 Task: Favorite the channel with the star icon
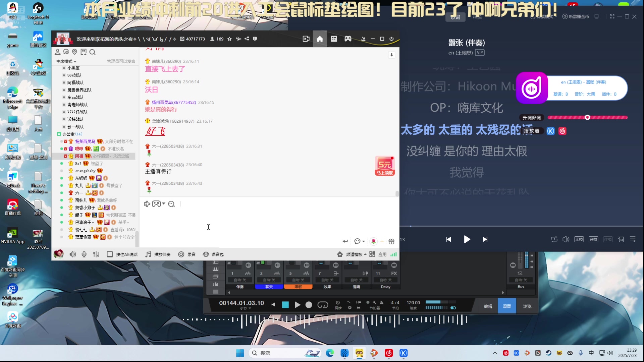click(229, 39)
